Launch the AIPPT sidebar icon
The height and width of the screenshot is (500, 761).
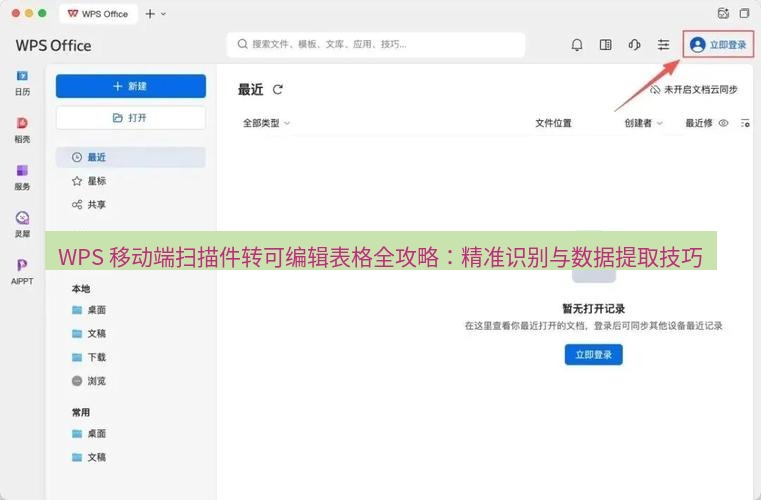pos(22,265)
